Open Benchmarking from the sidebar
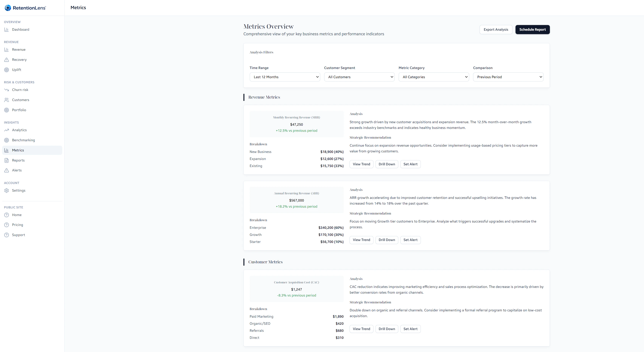 tap(32, 140)
